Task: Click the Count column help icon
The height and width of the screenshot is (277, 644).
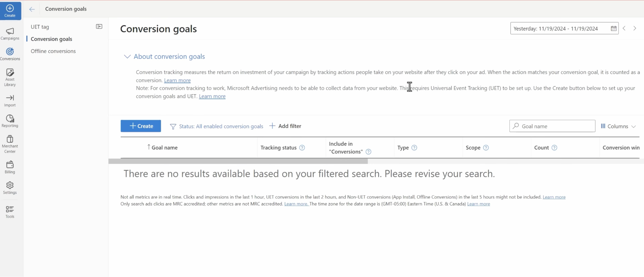Action: tap(554, 148)
